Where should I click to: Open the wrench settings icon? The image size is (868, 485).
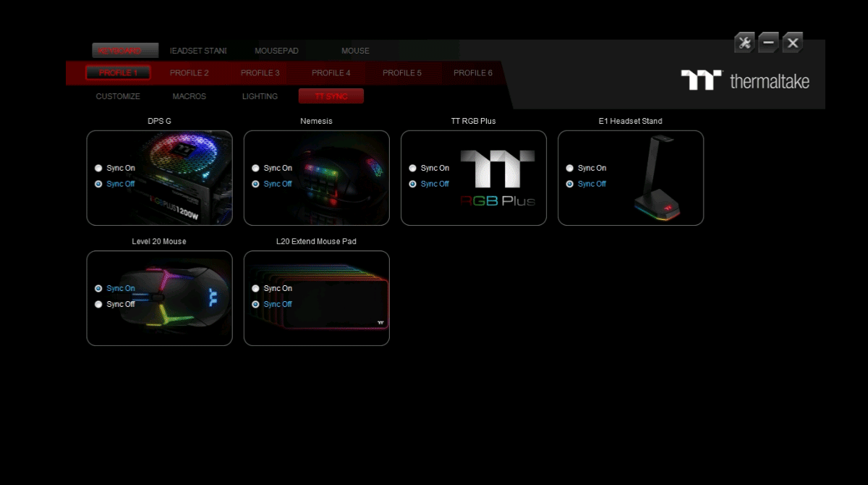[x=744, y=43]
